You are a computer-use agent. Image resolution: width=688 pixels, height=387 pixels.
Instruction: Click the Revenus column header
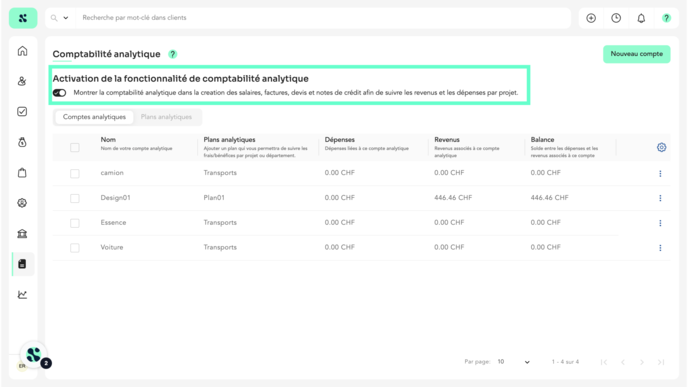click(x=447, y=140)
